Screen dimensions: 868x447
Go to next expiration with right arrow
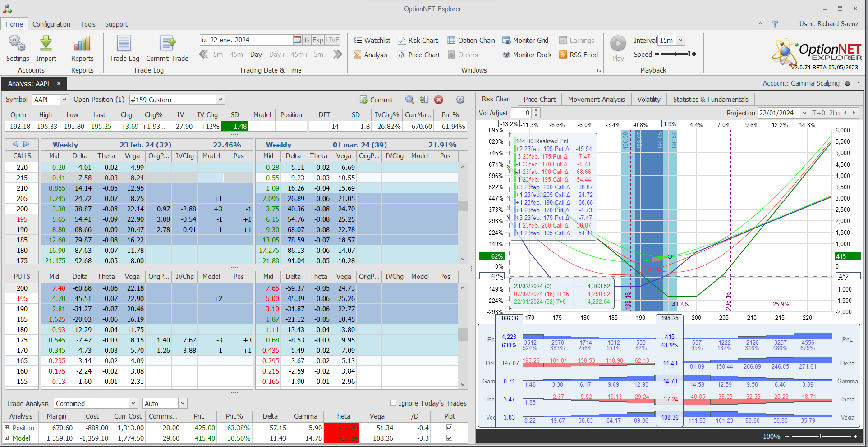[x=26, y=144]
